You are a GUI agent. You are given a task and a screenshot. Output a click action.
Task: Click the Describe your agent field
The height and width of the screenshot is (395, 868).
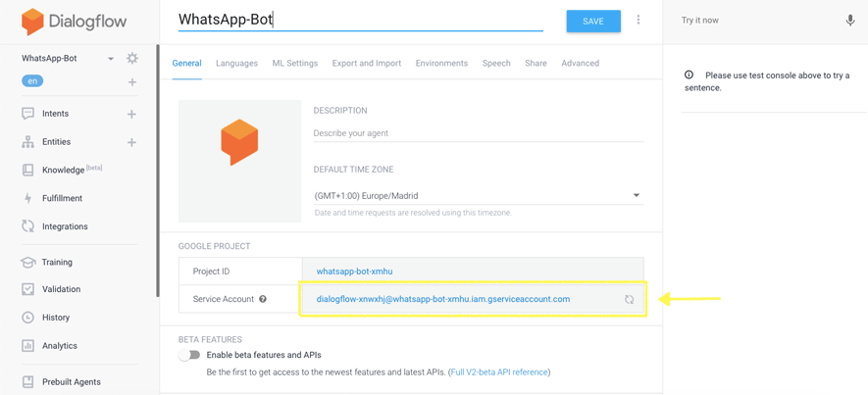479,133
